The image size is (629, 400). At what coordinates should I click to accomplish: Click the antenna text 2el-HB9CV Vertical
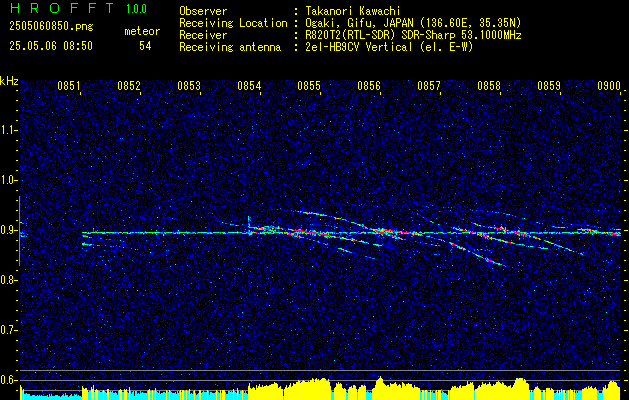pos(359,47)
